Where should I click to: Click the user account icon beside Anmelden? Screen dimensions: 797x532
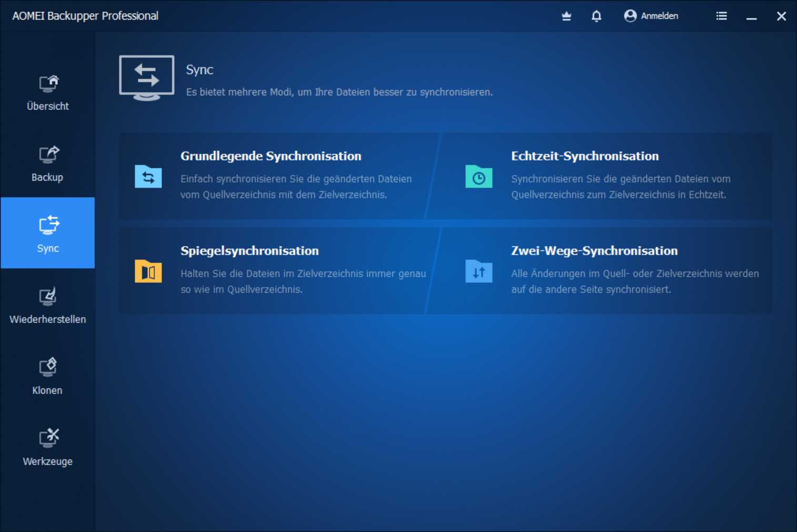pos(629,16)
